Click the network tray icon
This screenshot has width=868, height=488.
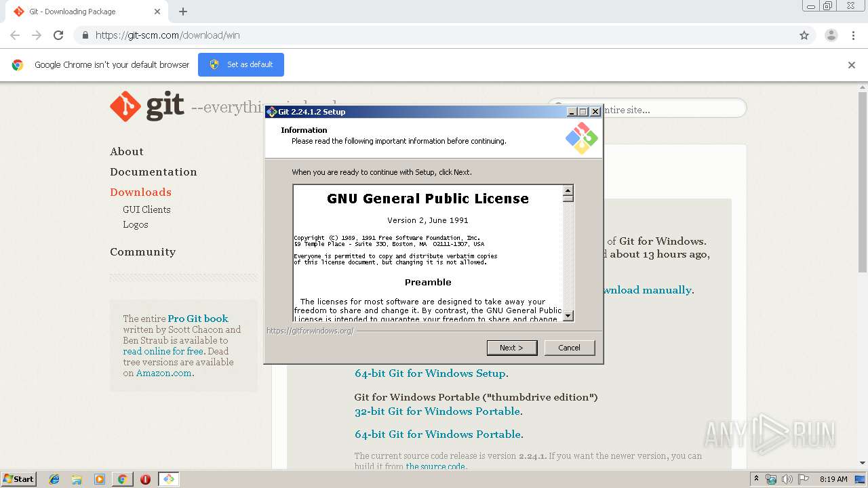[x=771, y=479]
